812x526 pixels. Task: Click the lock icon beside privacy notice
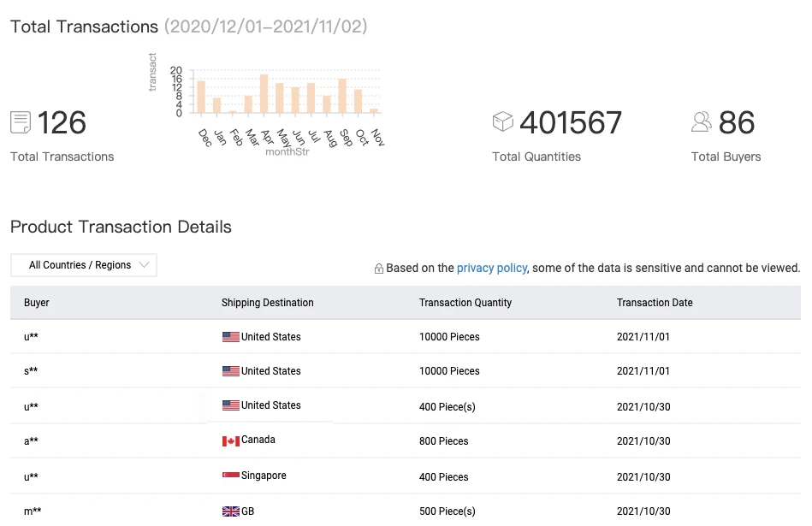[378, 269]
